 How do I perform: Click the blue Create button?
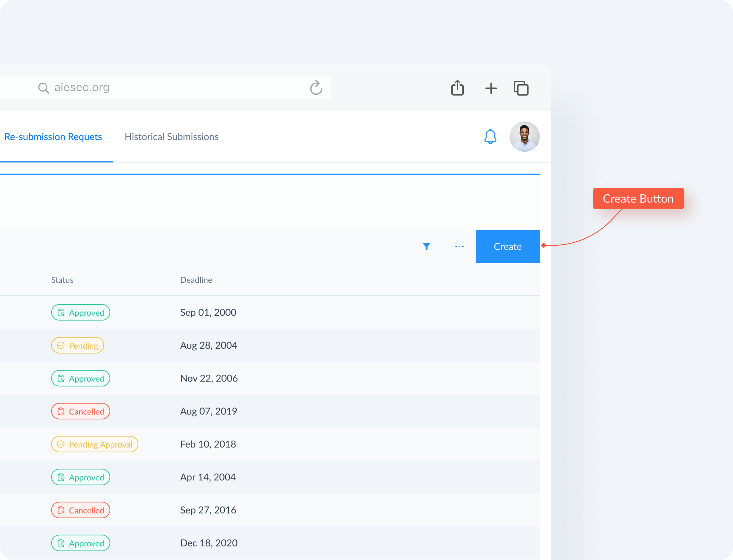click(508, 246)
